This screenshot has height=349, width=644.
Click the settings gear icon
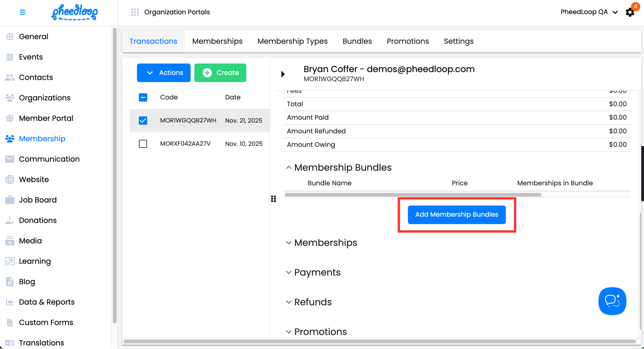coord(630,12)
